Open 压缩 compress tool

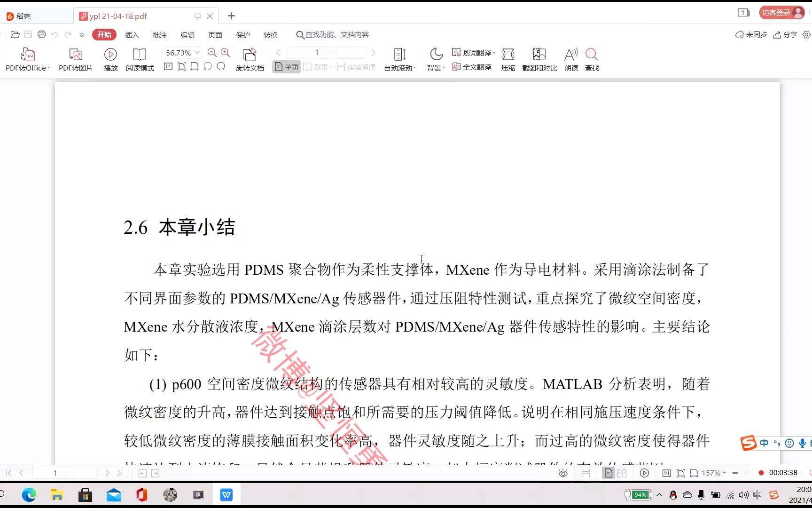click(508, 60)
